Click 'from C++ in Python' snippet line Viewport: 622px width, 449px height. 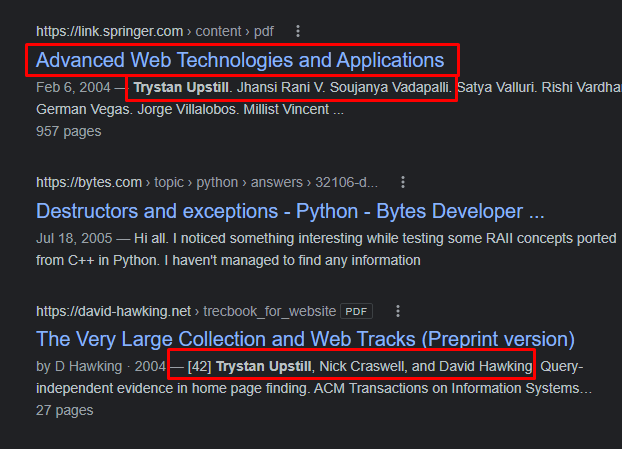(x=228, y=261)
